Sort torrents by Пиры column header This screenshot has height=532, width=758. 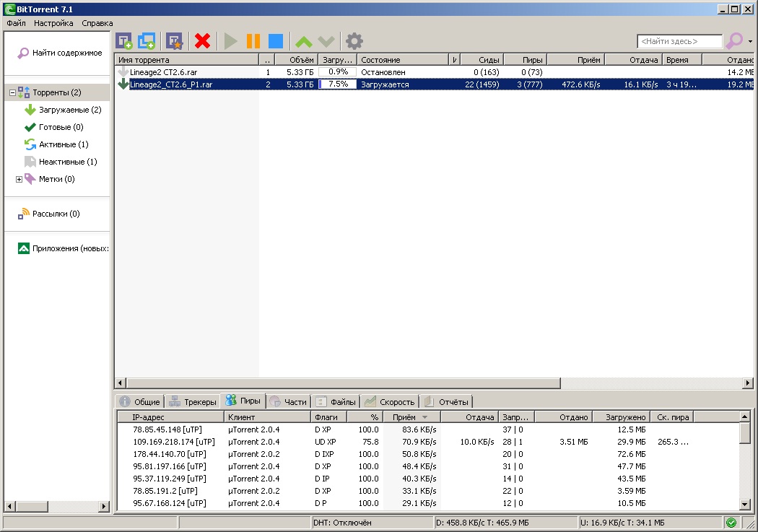click(525, 60)
